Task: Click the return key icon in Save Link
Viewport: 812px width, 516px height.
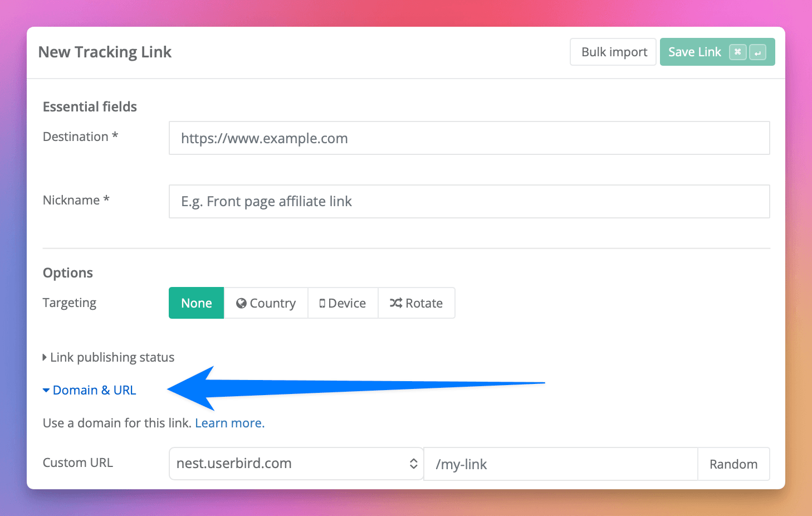Action: point(758,51)
